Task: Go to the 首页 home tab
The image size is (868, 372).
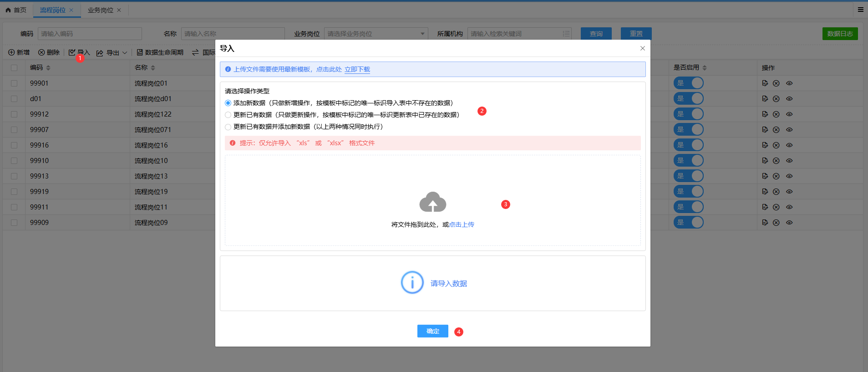Action: 16,10
